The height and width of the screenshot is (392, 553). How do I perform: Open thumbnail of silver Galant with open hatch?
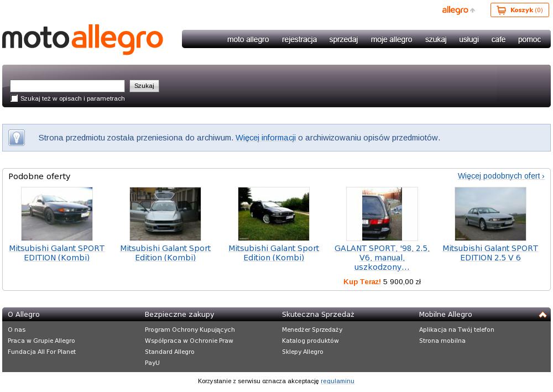coord(165,214)
